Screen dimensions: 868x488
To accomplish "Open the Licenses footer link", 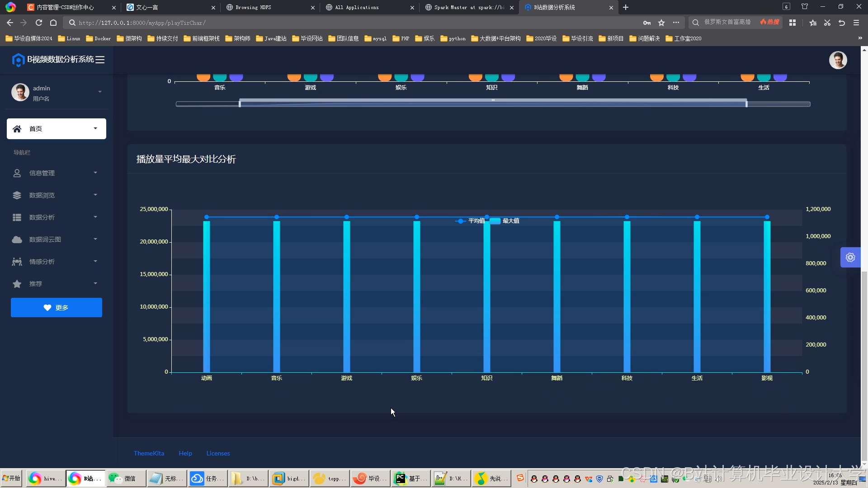I will (218, 453).
